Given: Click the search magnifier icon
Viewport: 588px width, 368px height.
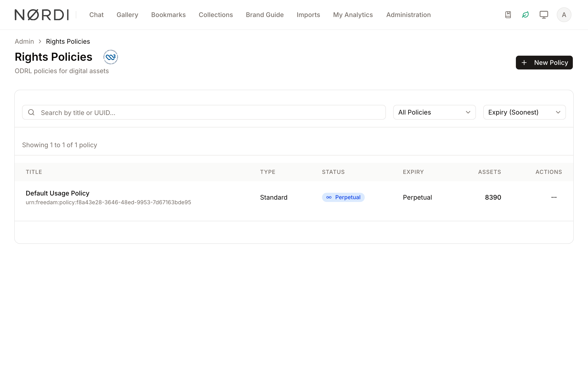Looking at the screenshot, I should tap(31, 112).
